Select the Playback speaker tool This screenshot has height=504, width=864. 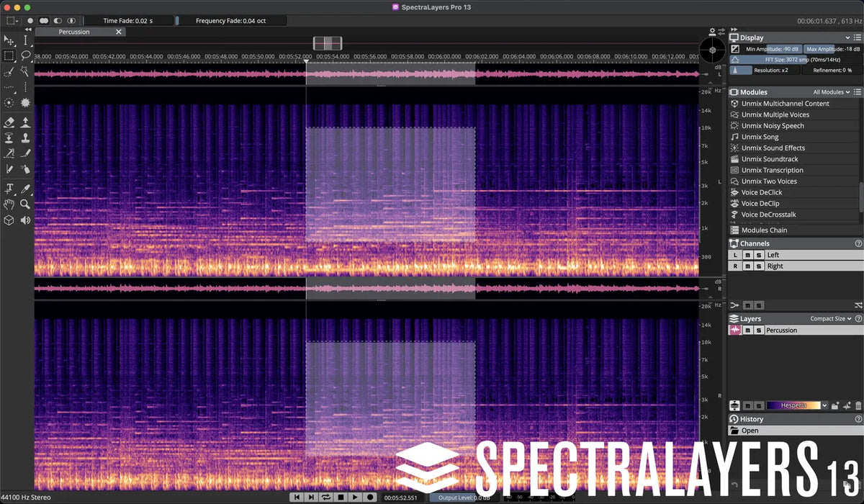click(26, 220)
